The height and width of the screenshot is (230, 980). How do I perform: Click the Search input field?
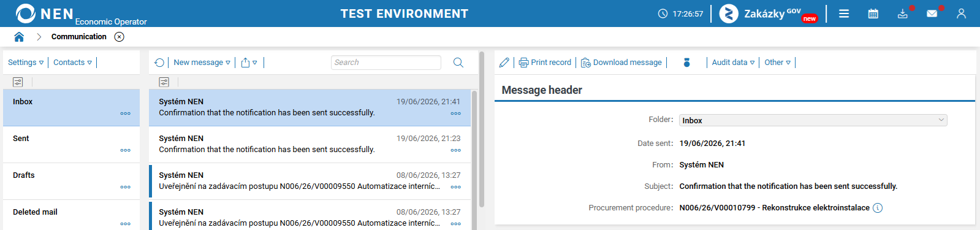click(386, 63)
